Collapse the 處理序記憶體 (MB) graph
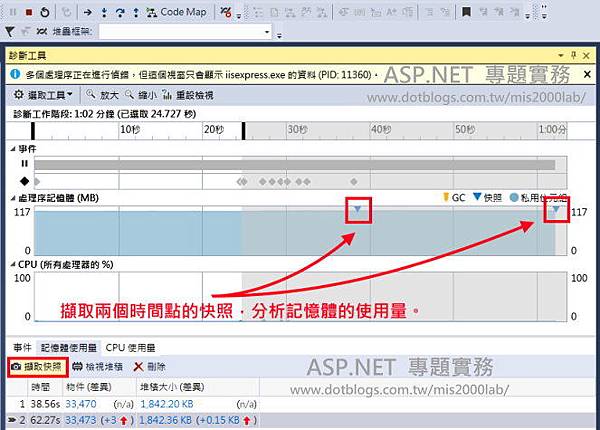The width and height of the screenshot is (600, 430). tap(13, 198)
